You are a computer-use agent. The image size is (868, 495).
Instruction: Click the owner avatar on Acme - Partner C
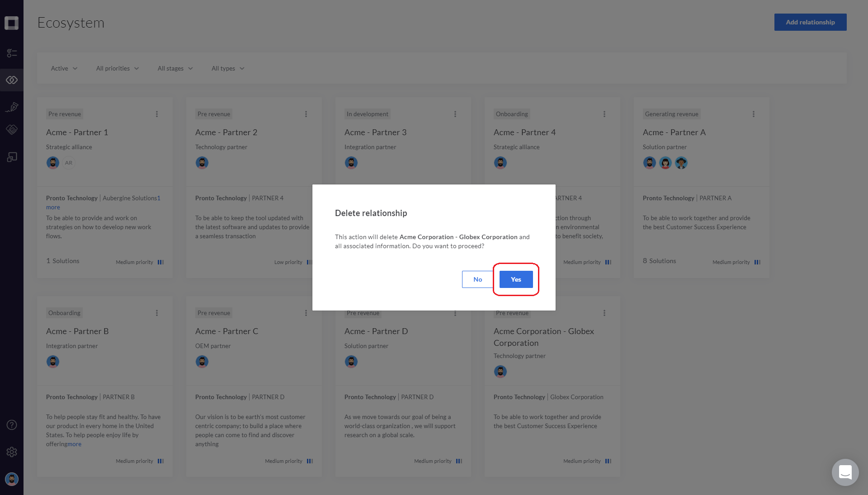pyautogui.click(x=202, y=362)
